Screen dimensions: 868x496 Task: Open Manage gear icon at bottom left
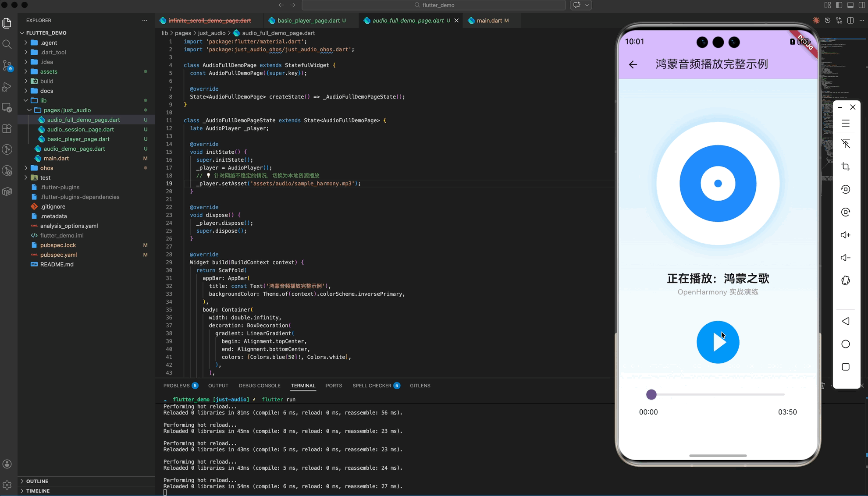7,485
